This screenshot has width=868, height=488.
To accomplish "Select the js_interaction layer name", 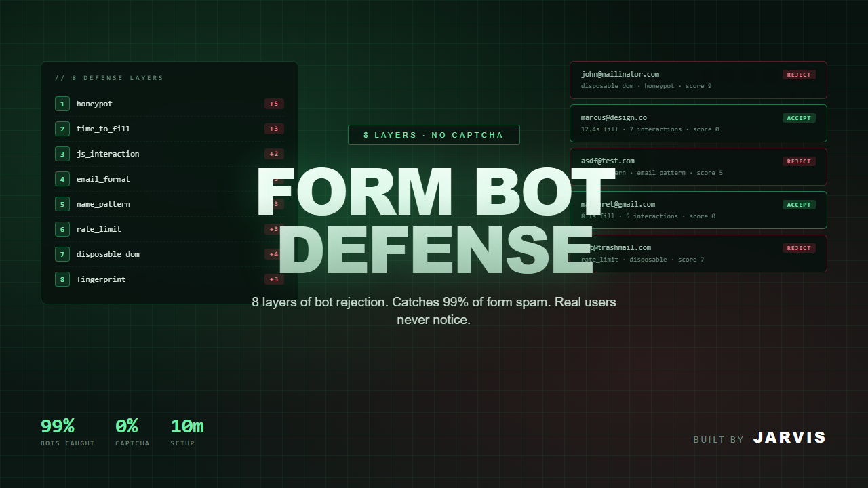I will pyautogui.click(x=108, y=154).
